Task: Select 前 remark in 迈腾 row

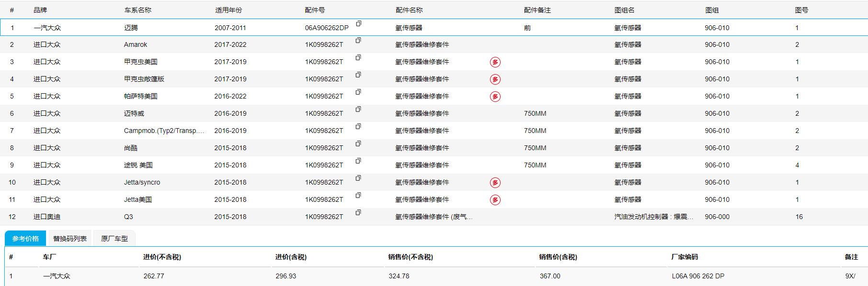Action: pyautogui.click(x=527, y=28)
